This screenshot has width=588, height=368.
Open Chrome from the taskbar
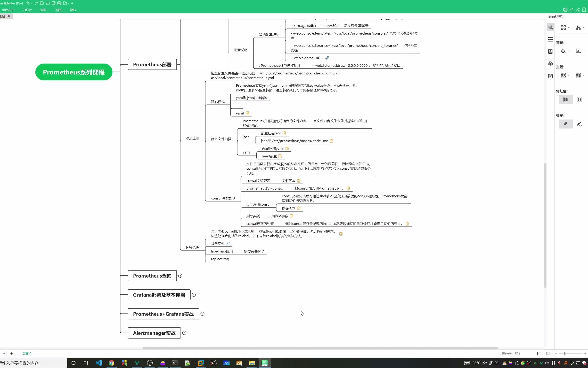click(x=111, y=363)
